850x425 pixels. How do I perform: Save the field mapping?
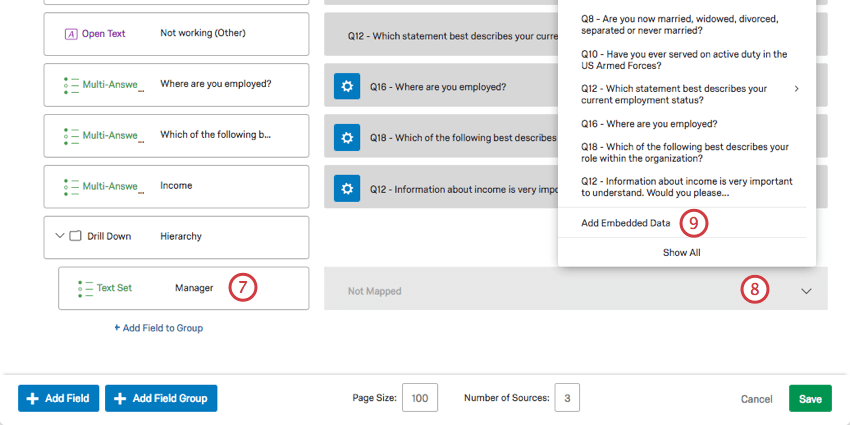click(810, 398)
